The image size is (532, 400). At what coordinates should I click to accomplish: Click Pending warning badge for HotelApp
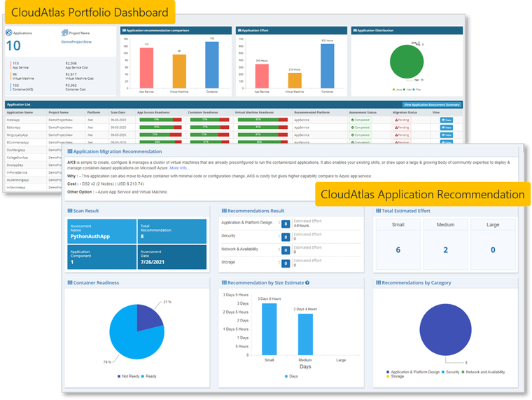click(402, 120)
